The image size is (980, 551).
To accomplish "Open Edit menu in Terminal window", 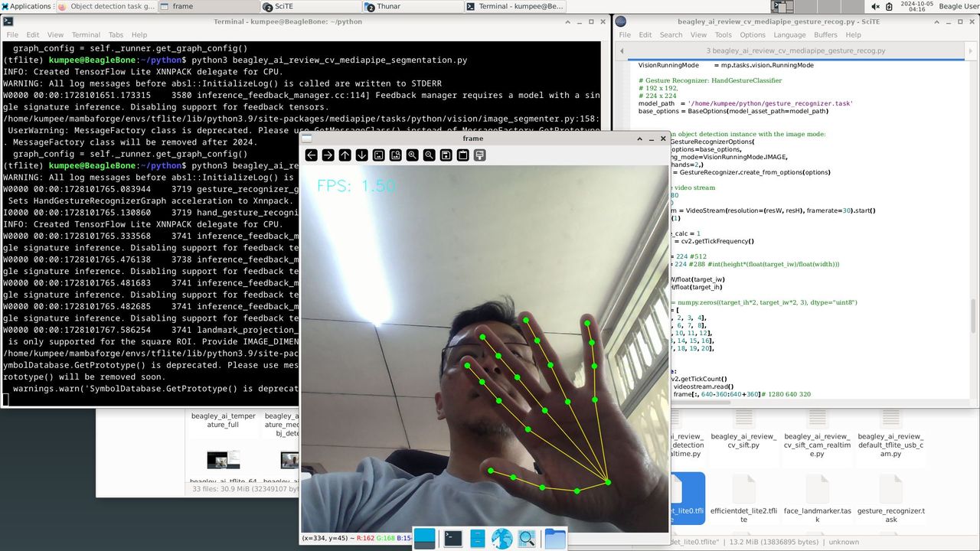I will (33, 35).
